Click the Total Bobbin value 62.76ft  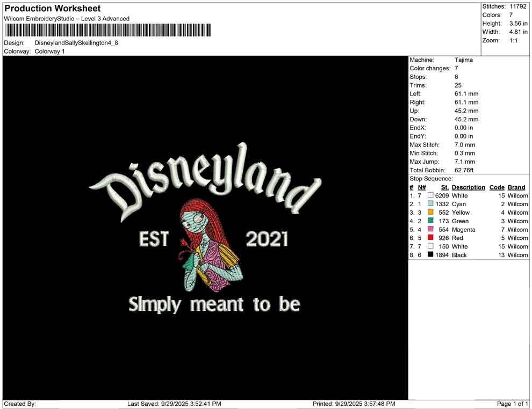coord(464,170)
